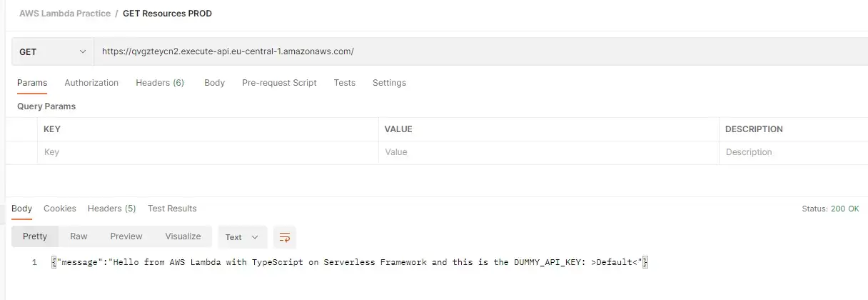The image size is (868, 300).
Task: Select the request Body tab
Action: (x=214, y=83)
